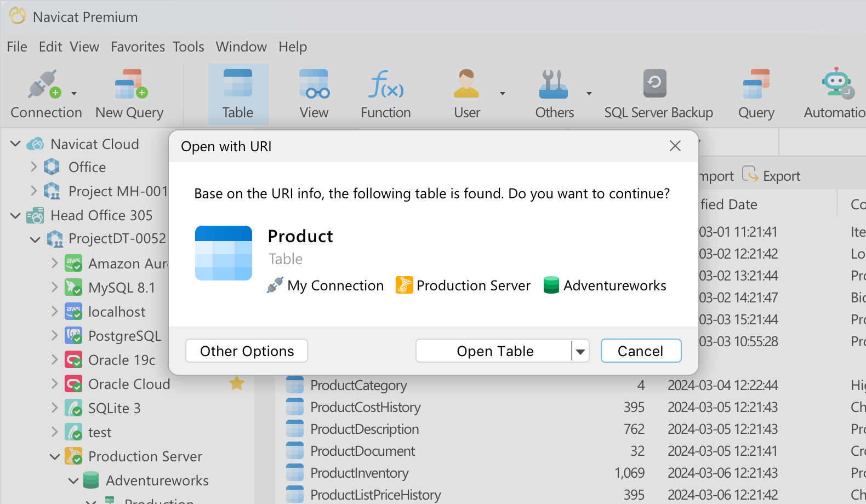Click the Oracle Cloud favorite star
866x504 pixels.
[x=237, y=383]
